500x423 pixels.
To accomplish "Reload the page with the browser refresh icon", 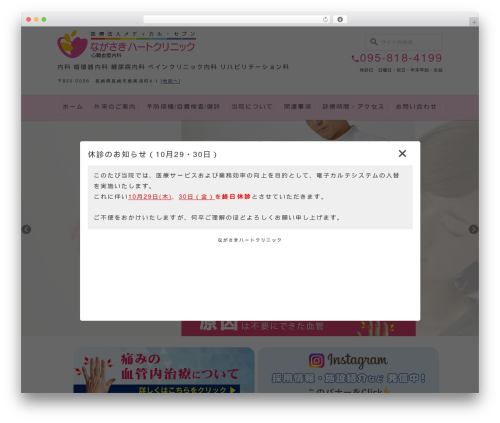I will click(325, 19).
